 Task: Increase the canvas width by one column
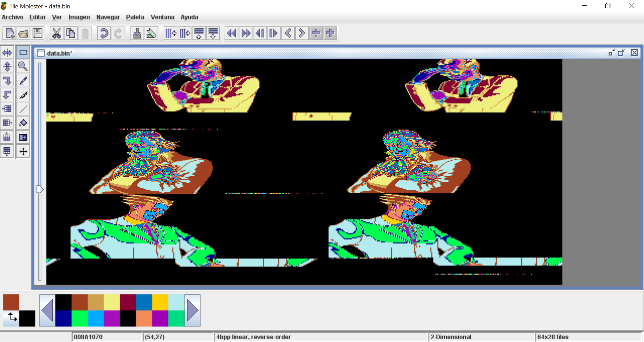tap(184, 33)
